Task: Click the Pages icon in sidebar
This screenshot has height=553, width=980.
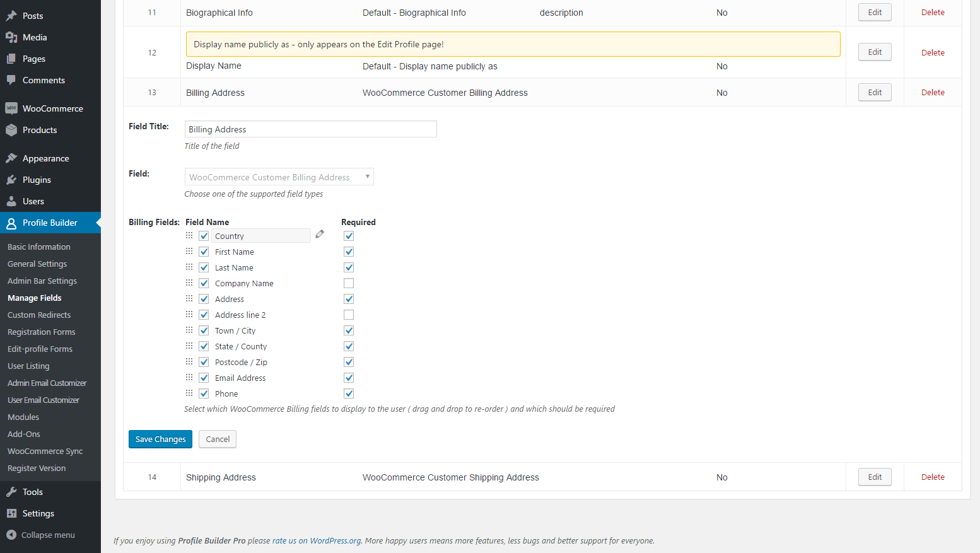Action: [x=11, y=59]
